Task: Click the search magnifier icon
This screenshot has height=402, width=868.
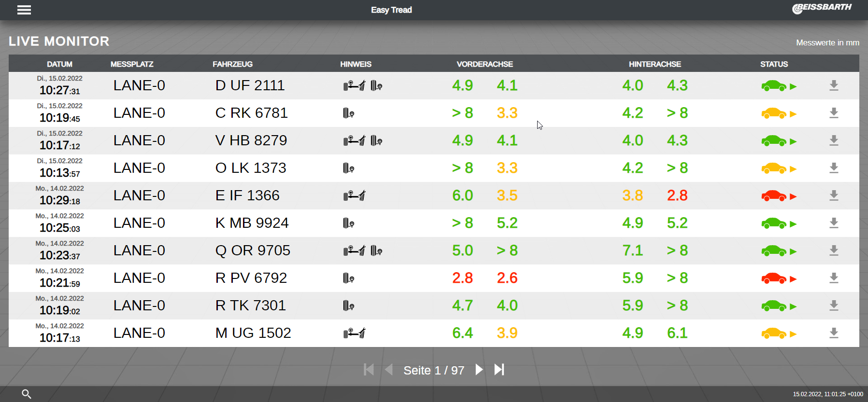Action: (27, 394)
